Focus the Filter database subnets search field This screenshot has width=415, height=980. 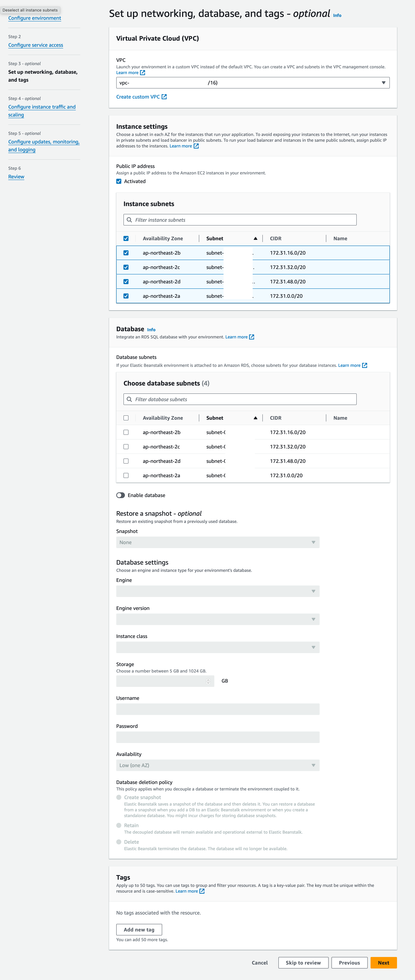[240, 399]
